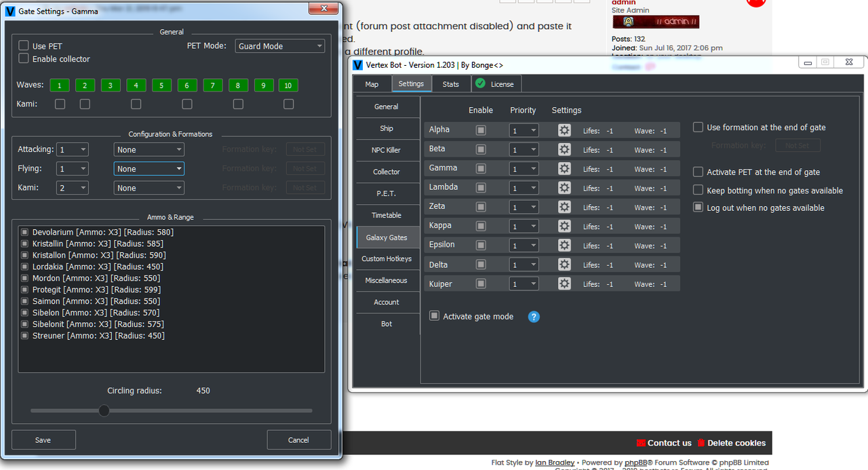Switch to the Stats tab
The image size is (868, 470).
coord(451,84)
